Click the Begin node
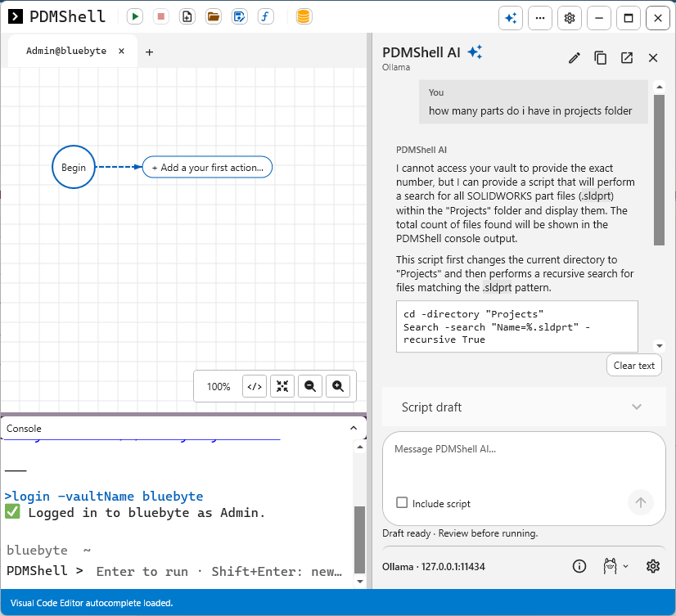Screen dimensions: 676x616 (x=74, y=167)
